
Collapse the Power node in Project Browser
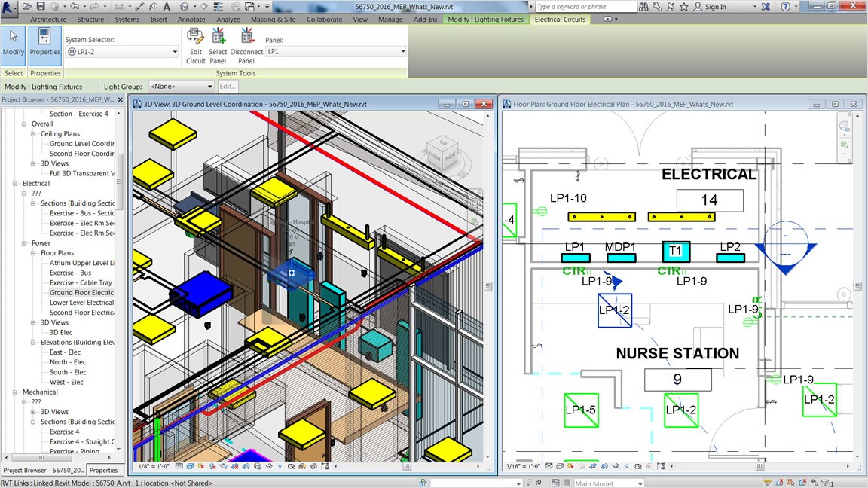coord(24,243)
